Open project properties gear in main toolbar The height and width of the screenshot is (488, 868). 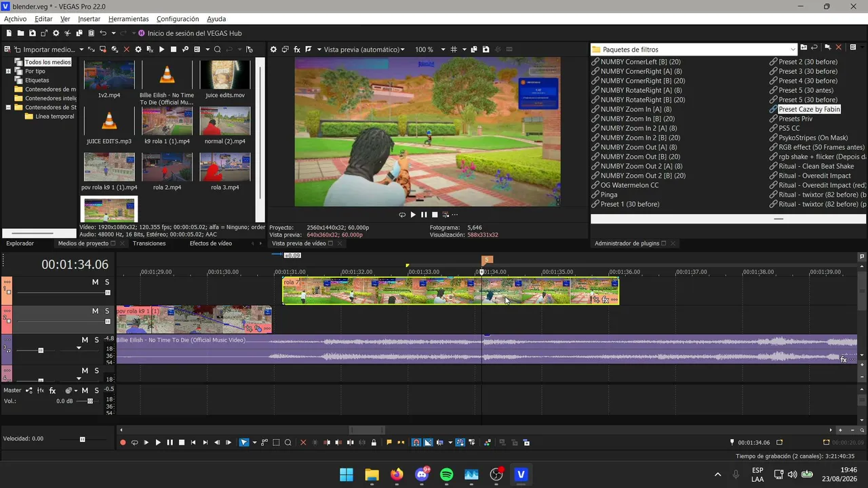tap(56, 33)
